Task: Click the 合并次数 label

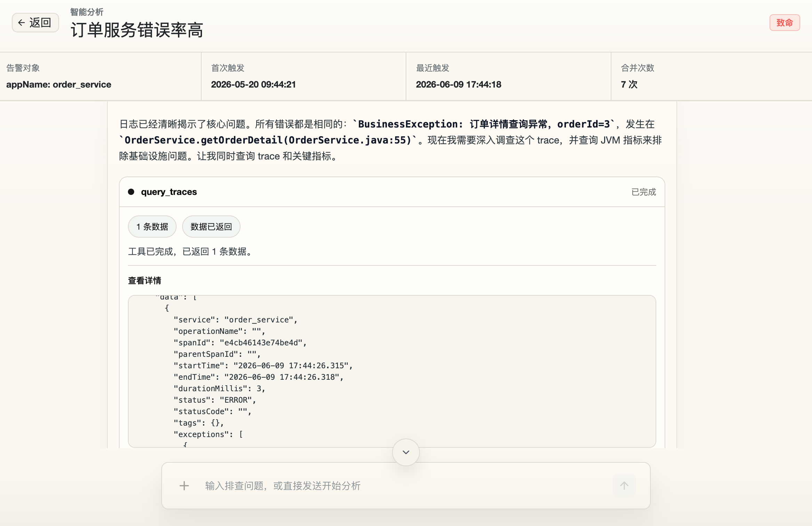Action: (x=638, y=68)
